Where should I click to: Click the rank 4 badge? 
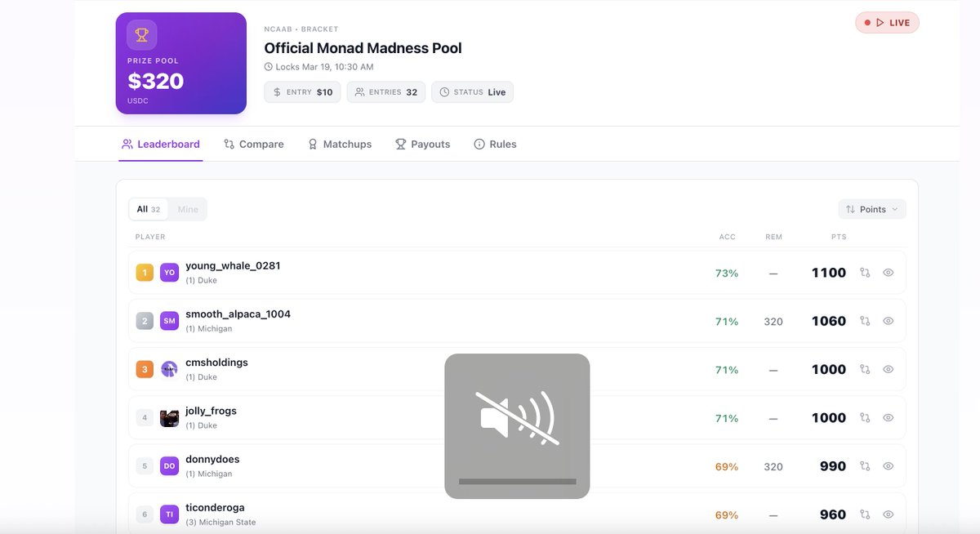coord(145,417)
